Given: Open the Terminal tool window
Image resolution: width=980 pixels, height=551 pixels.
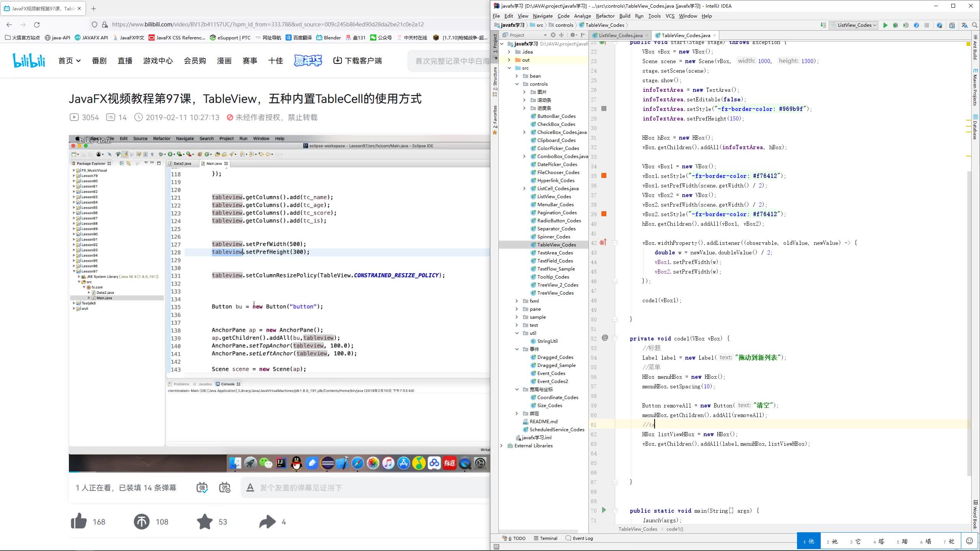Looking at the screenshot, I should coord(545,538).
